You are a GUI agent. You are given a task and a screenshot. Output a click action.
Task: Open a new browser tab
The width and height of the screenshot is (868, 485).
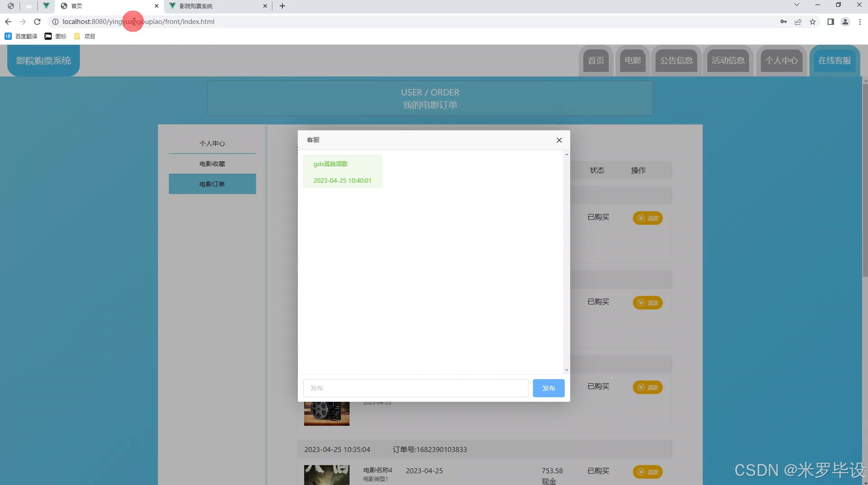[283, 6]
